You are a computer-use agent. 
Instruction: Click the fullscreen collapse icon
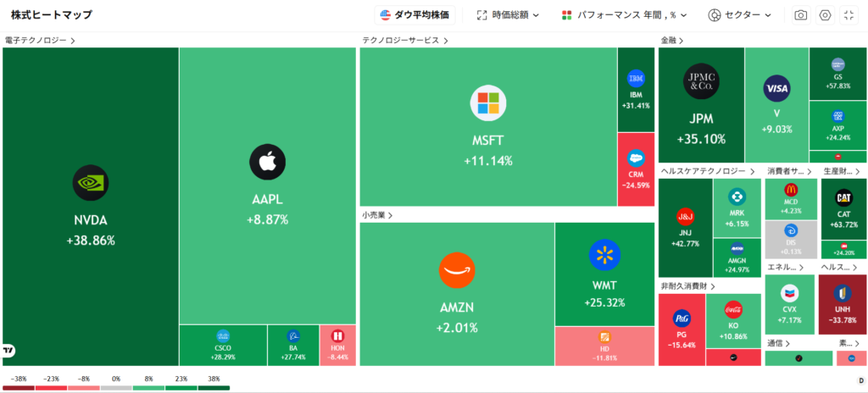click(x=849, y=15)
